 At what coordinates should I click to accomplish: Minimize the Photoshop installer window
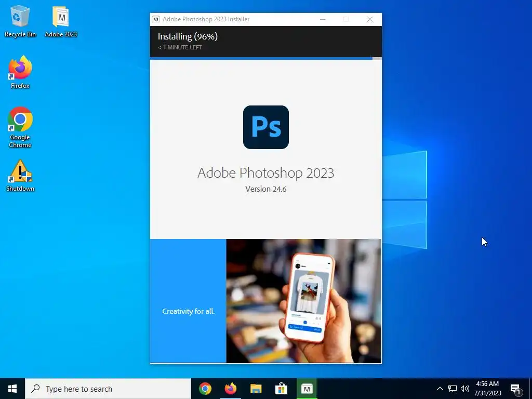point(323,19)
